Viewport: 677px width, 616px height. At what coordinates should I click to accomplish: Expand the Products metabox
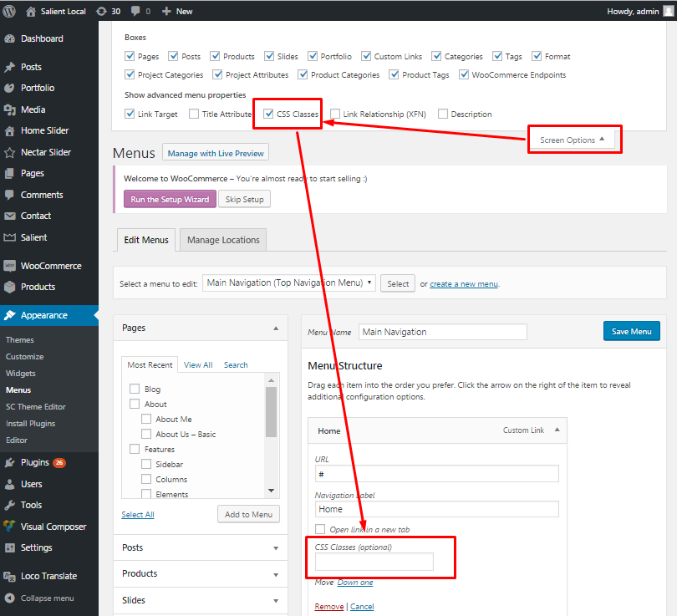pos(276,574)
